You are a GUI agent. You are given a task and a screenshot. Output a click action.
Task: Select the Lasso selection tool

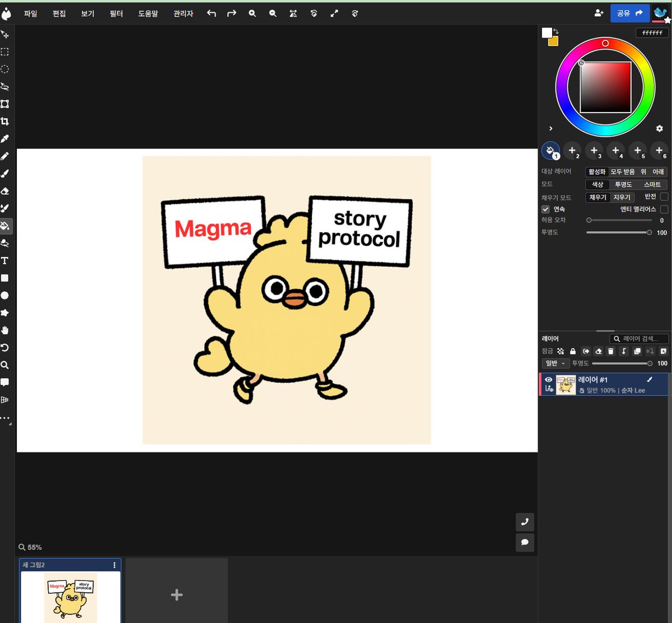click(x=5, y=87)
